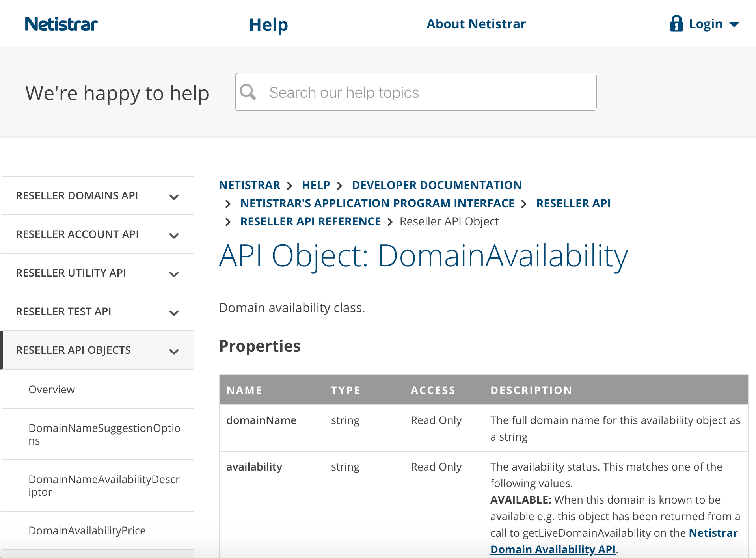Collapse the Reseller API Objects chevron

click(174, 352)
